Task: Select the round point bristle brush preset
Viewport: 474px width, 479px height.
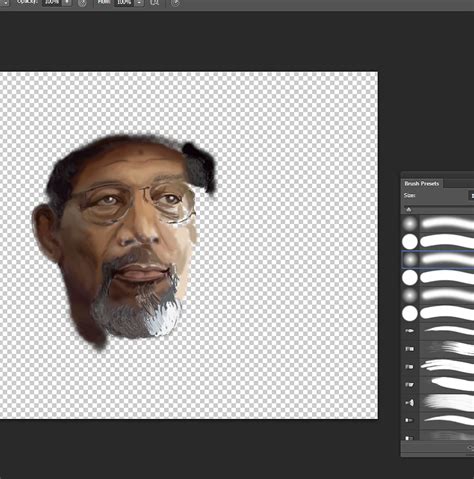Action: [438, 331]
